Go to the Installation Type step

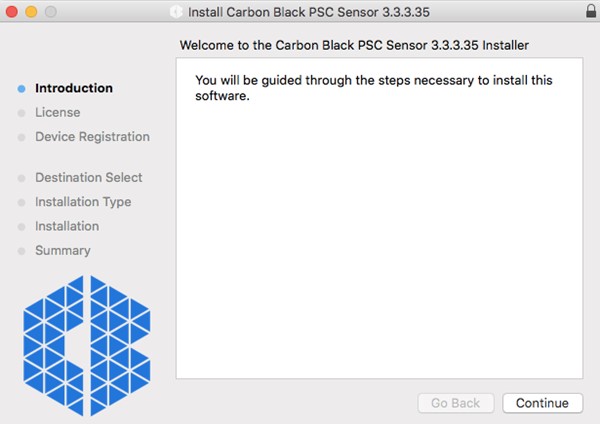tap(83, 202)
